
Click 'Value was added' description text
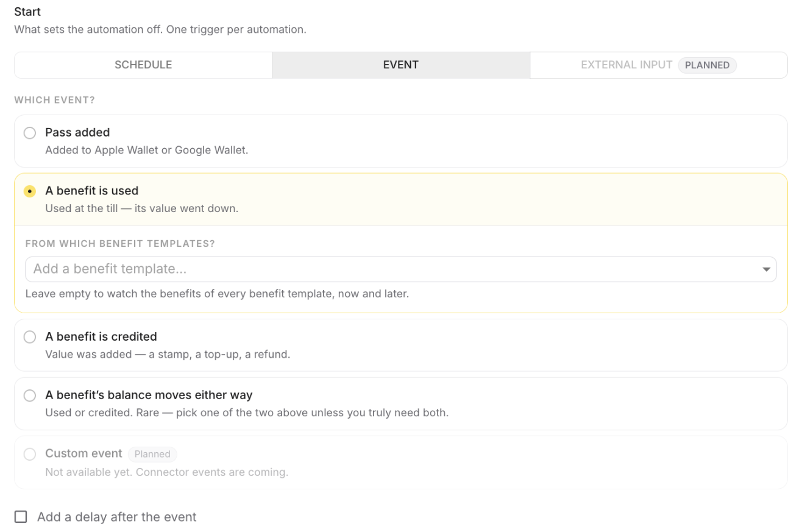(x=168, y=354)
